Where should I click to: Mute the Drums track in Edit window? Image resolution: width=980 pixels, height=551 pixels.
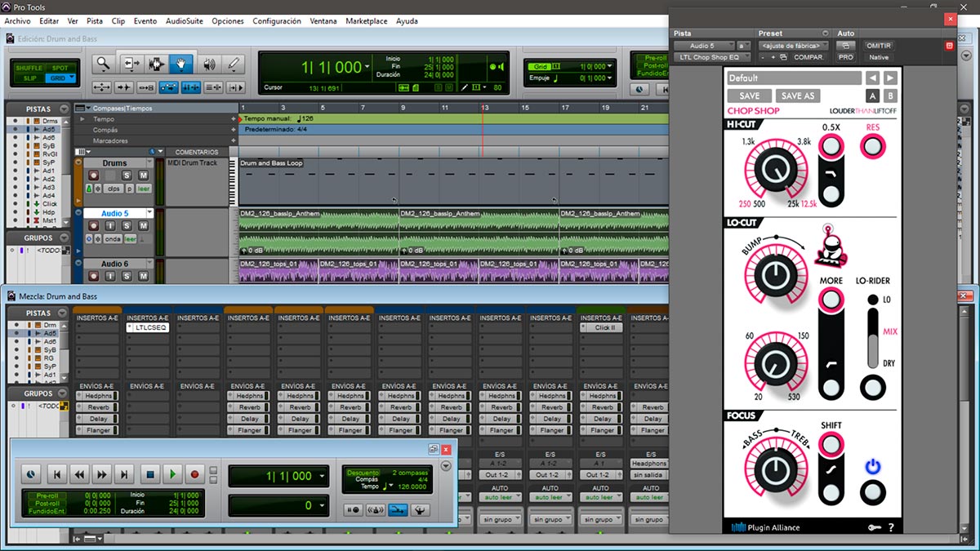(143, 176)
